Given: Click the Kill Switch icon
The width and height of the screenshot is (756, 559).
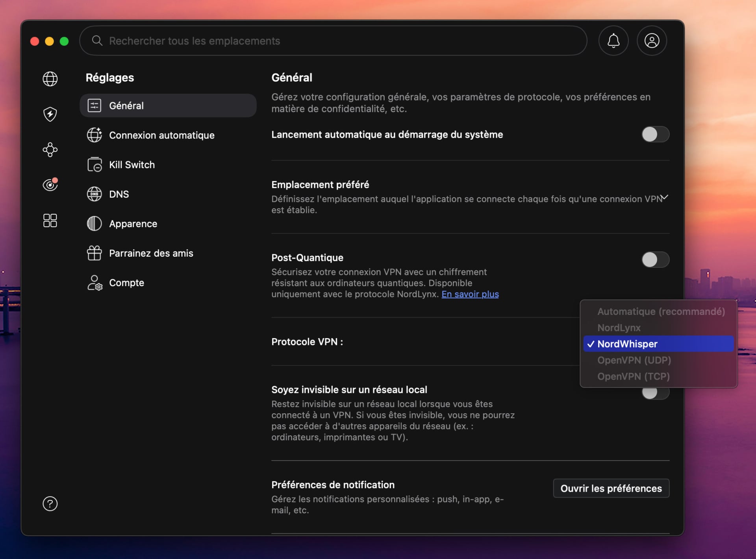Looking at the screenshot, I should tap(94, 165).
